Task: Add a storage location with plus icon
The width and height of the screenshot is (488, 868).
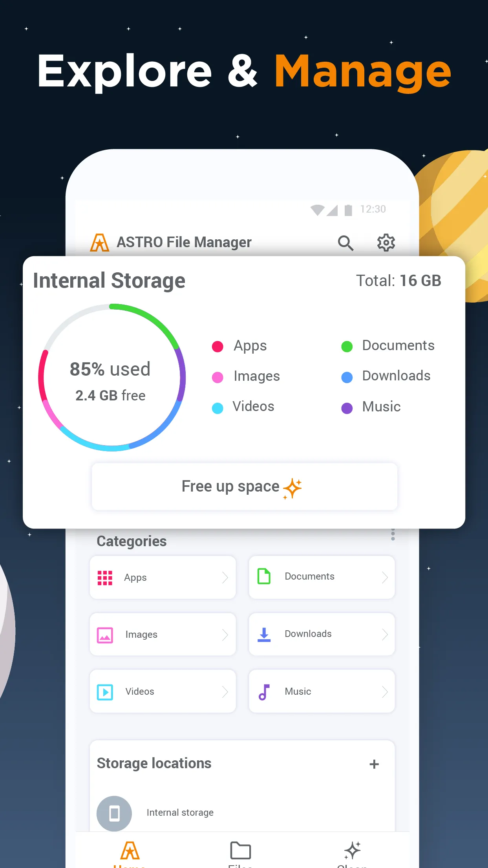Action: pos(374,764)
